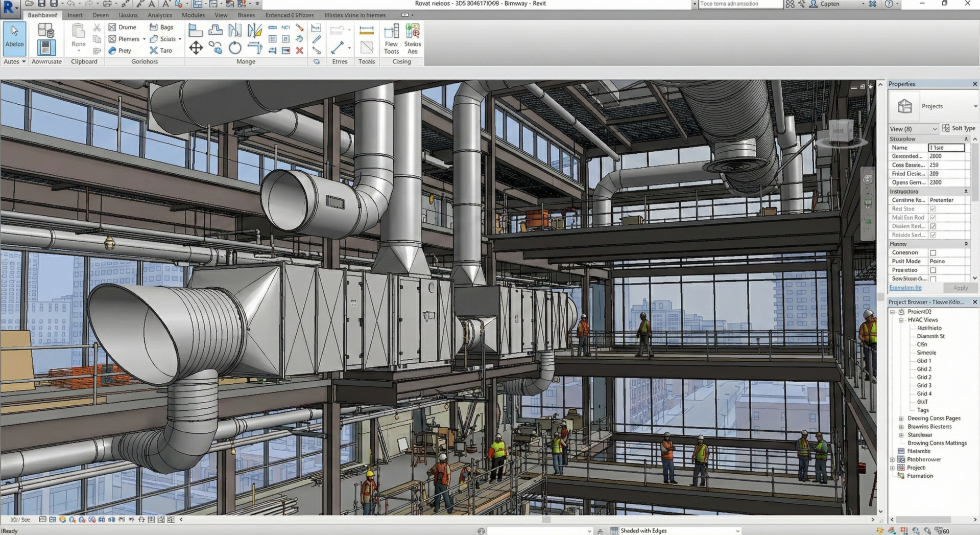Open the Analytica ribbon tab
The height and width of the screenshot is (535, 980).
tap(159, 15)
